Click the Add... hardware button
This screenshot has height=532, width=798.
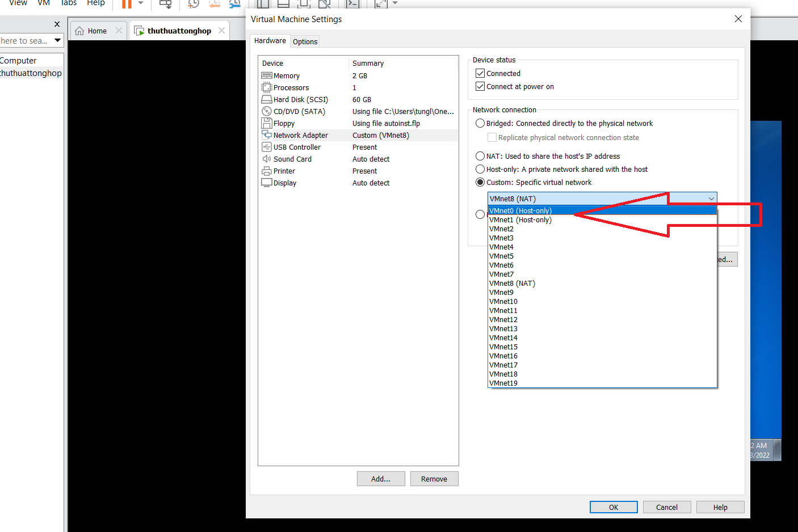381,479
